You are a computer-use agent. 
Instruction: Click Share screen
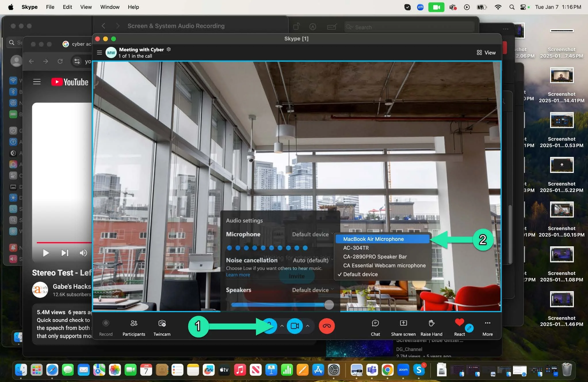pyautogui.click(x=403, y=326)
